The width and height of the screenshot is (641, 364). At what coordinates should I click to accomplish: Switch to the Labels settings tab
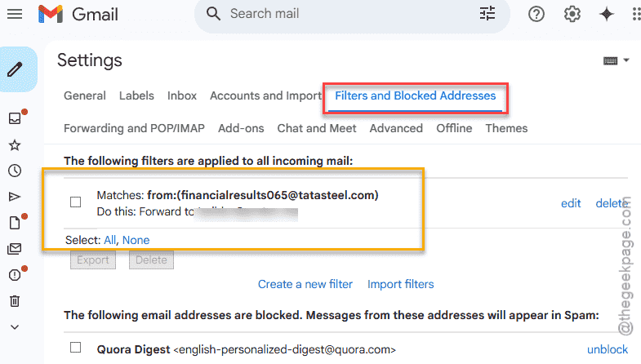136,95
